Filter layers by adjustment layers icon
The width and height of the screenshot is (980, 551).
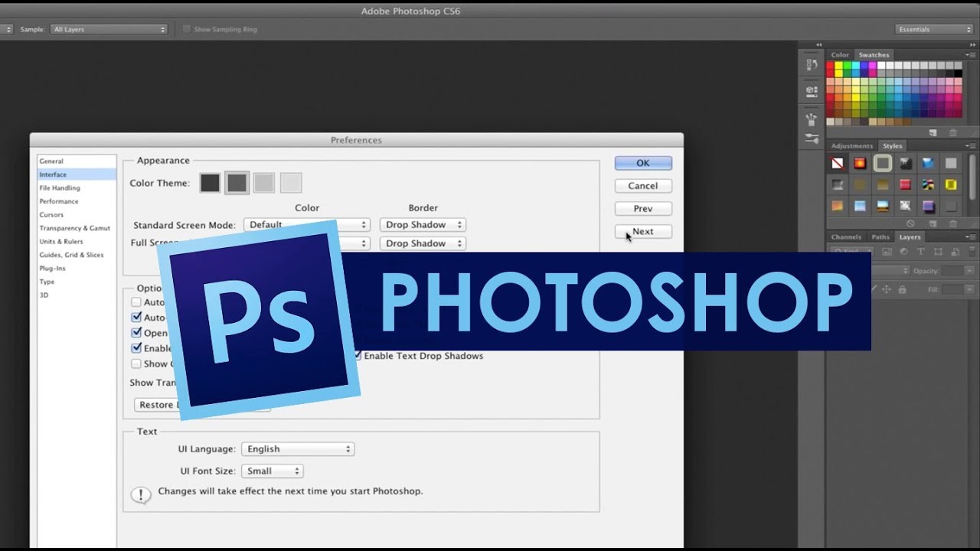coord(904,252)
